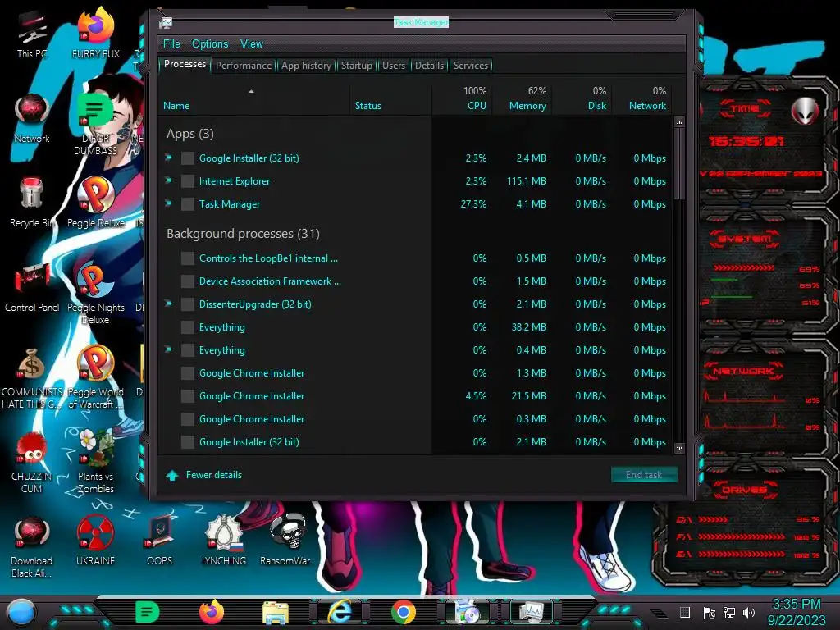Screen dimensions: 840x630
Task: Switch to the Services tab
Action: [x=471, y=66]
